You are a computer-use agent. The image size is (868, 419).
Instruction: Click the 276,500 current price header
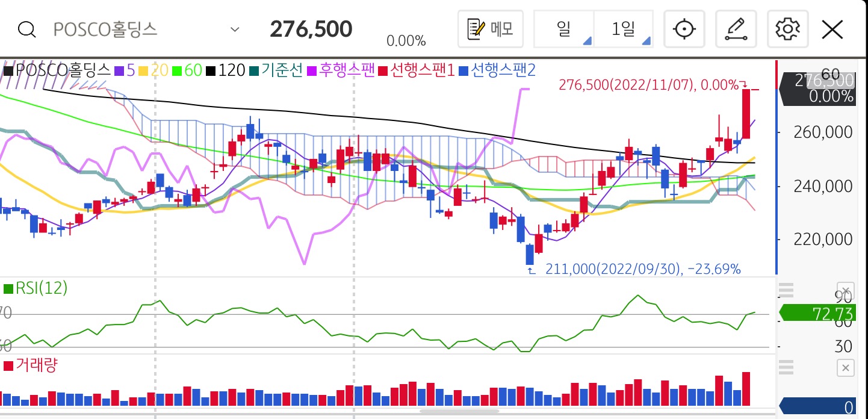click(x=311, y=29)
